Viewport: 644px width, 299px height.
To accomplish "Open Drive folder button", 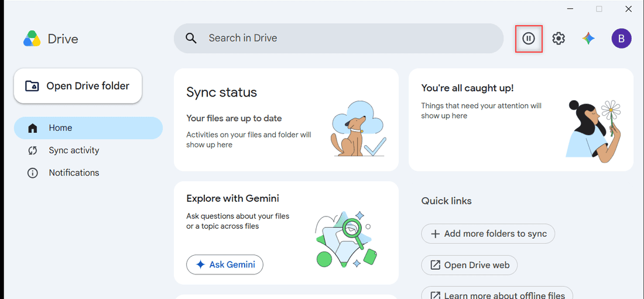I will [x=78, y=86].
